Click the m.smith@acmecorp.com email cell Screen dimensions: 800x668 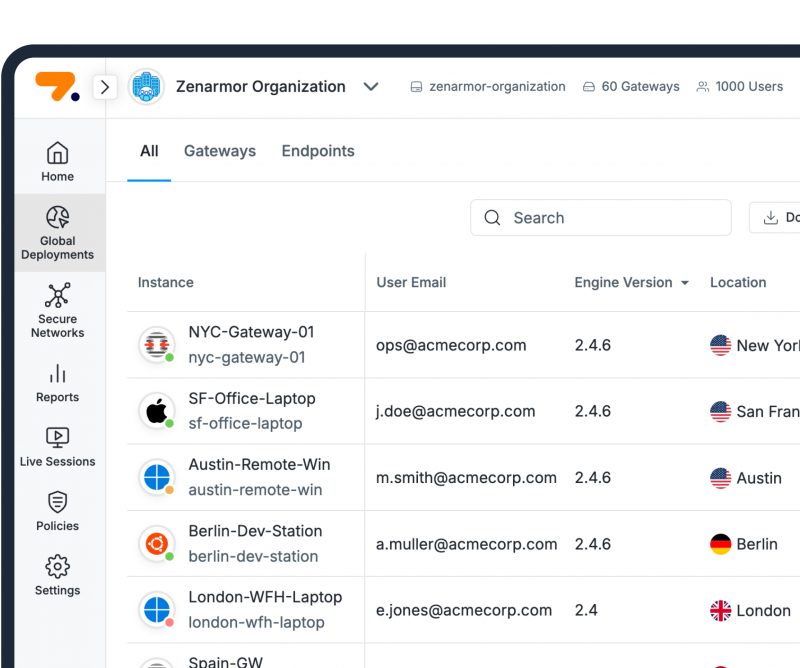click(466, 478)
